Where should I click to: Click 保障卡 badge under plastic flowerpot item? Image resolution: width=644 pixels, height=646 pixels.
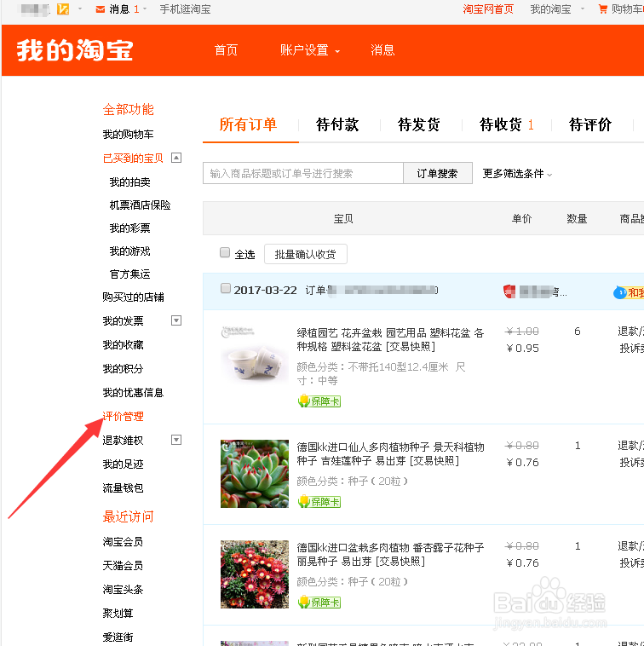pyautogui.click(x=319, y=401)
